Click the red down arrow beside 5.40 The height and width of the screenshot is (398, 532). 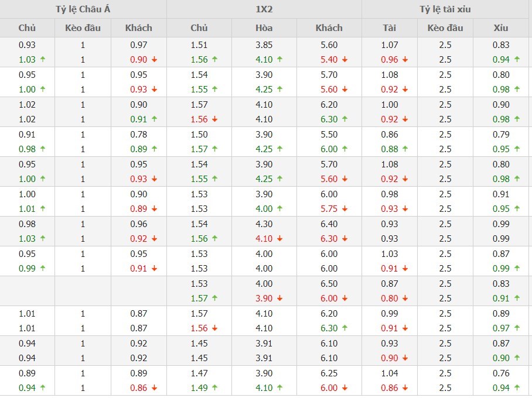tap(345, 60)
